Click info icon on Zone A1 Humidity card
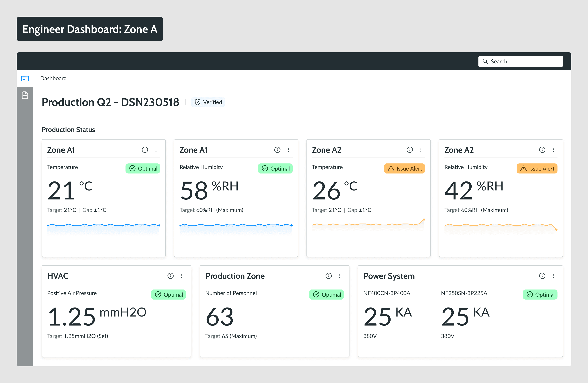 [x=277, y=150]
